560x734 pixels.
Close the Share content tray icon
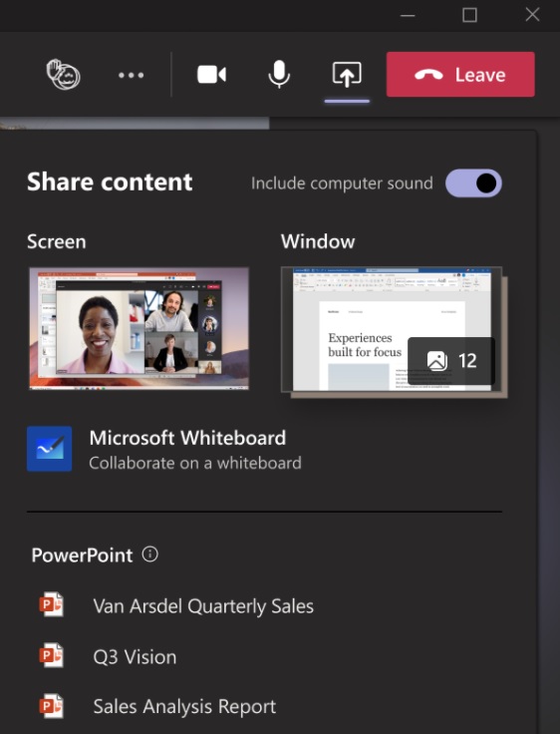347,75
